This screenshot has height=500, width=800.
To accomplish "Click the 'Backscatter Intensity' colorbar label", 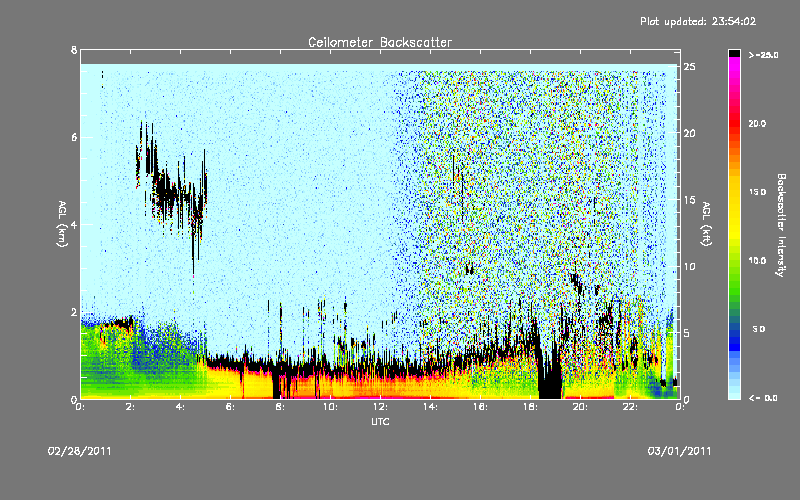I will pos(781,225).
